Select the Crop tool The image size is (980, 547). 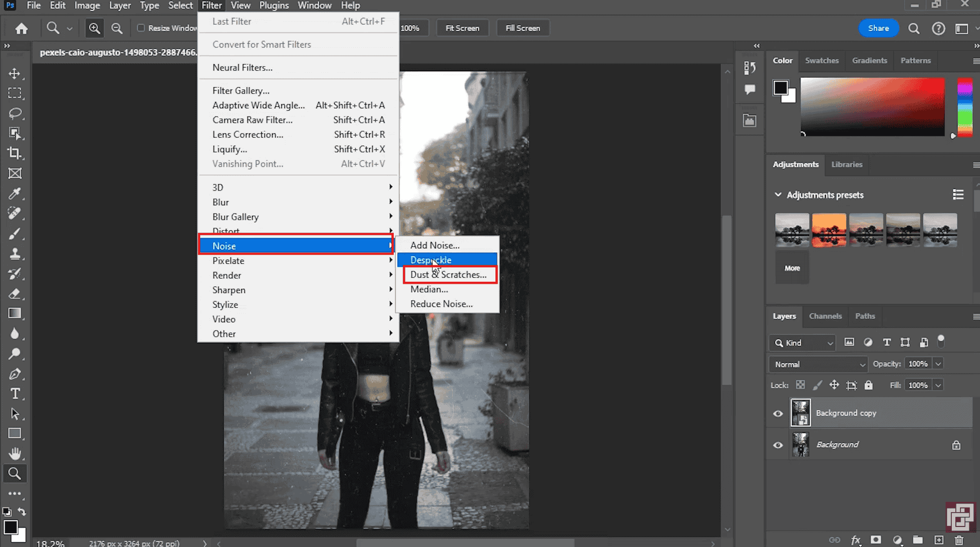tap(14, 153)
